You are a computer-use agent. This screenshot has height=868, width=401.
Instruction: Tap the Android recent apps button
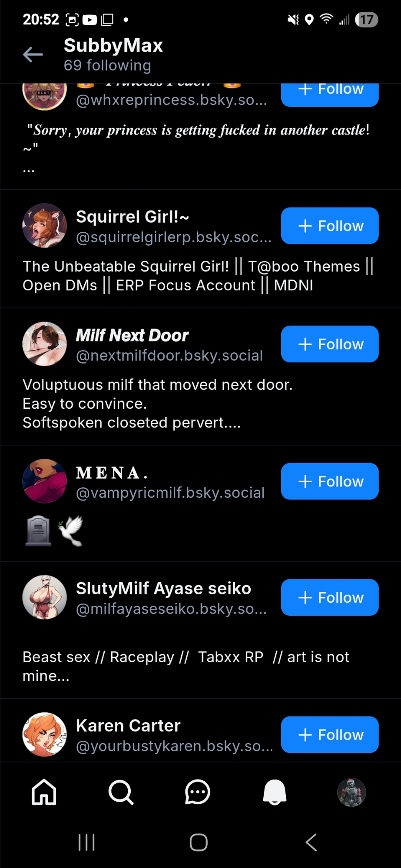point(86,842)
